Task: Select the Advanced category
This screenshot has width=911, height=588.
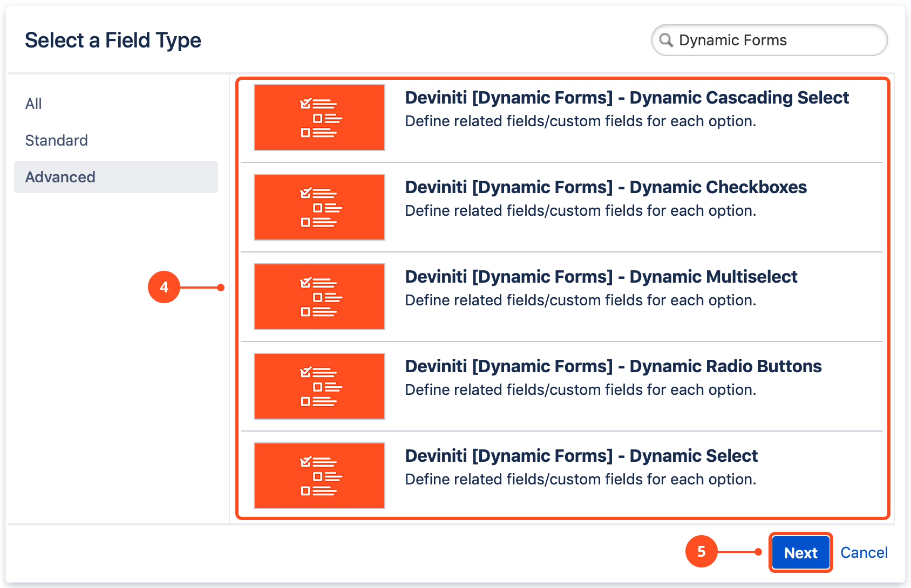Action: tap(60, 177)
